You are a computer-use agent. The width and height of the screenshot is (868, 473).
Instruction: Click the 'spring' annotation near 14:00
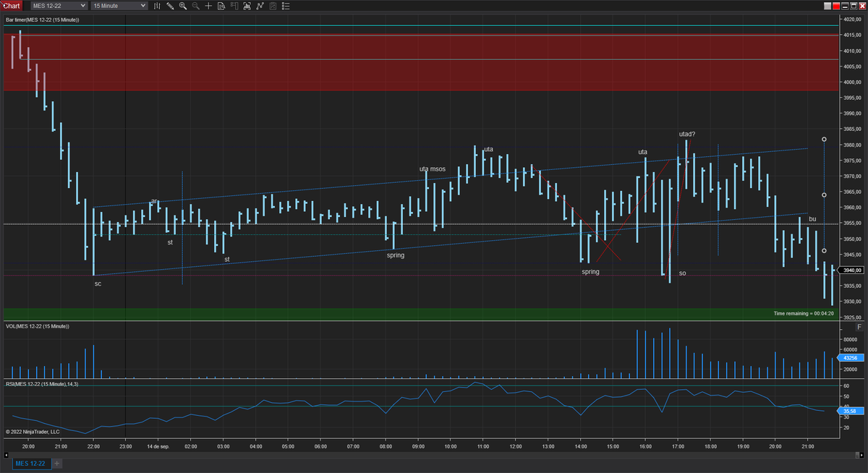click(x=590, y=272)
